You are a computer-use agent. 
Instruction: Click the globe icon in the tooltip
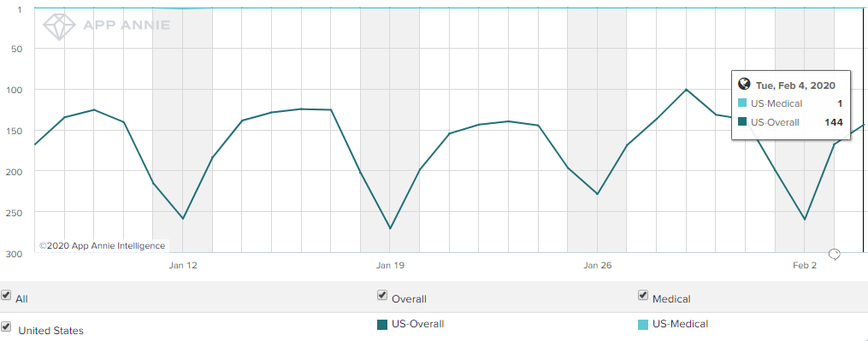[x=744, y=85]
